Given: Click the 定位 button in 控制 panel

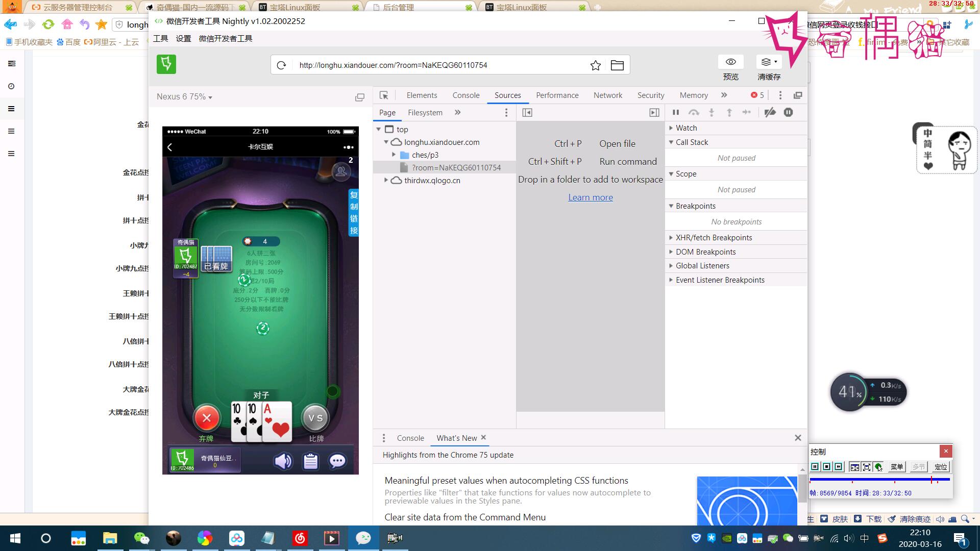Looking at the screenshot, I should point(941,467).
